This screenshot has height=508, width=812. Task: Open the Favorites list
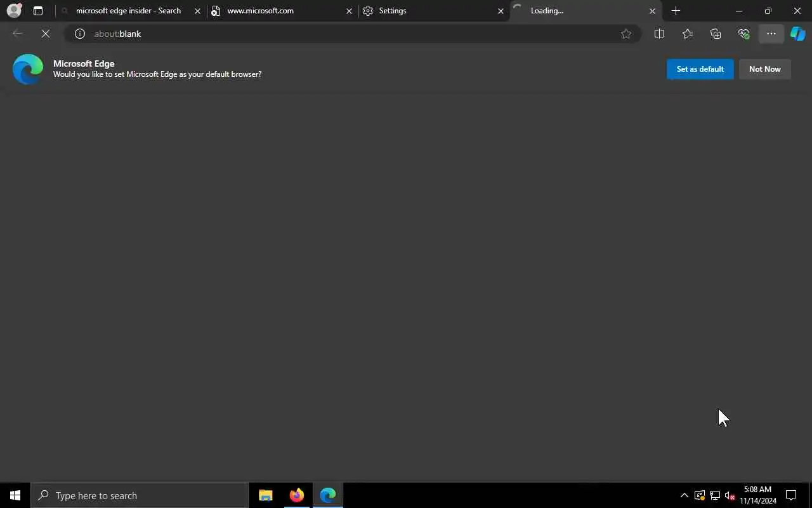[688, 34]
